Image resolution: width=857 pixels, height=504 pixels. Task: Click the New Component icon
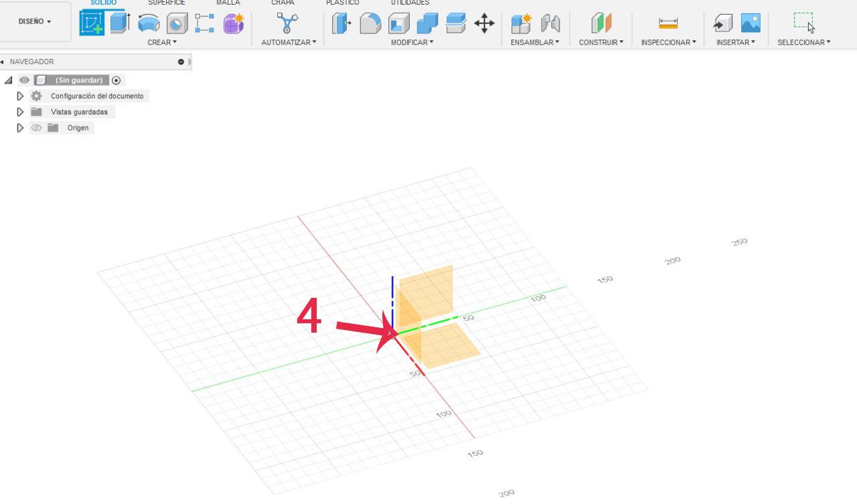521,24
